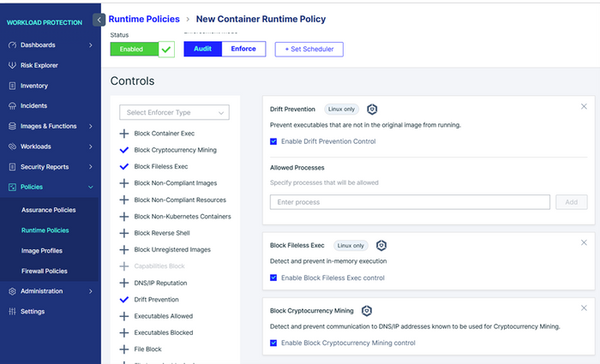Click the Incidents icon in sidebar
600x364 pixels.
[12, 106]
